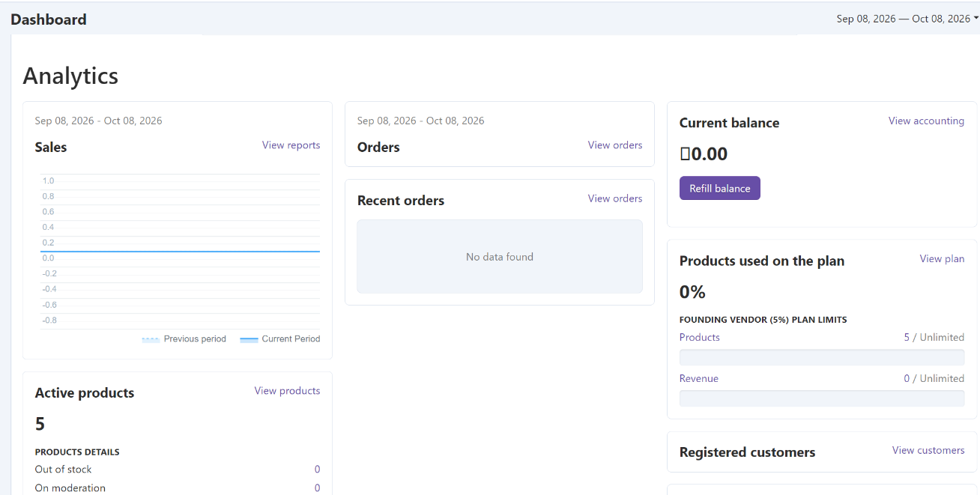Click the Out of stock label
The width and height of the screenshot is (980, 495).
click(x=63, y=470)
